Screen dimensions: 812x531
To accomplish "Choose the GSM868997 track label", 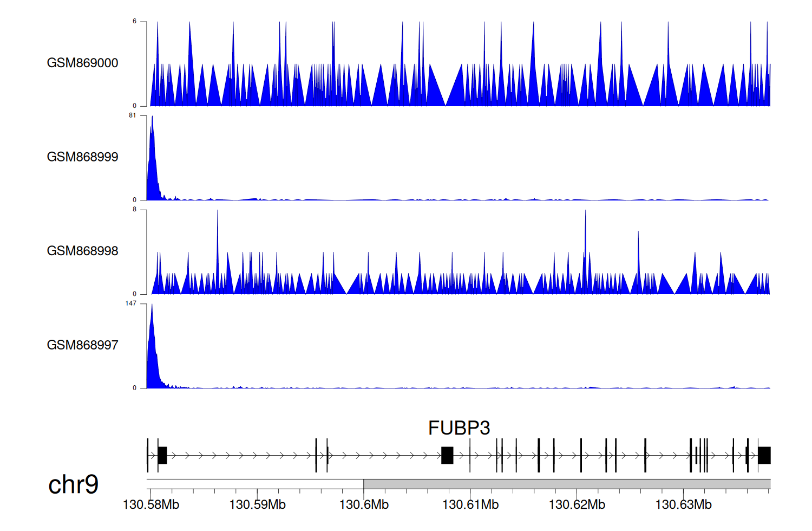I will [82, 345].
